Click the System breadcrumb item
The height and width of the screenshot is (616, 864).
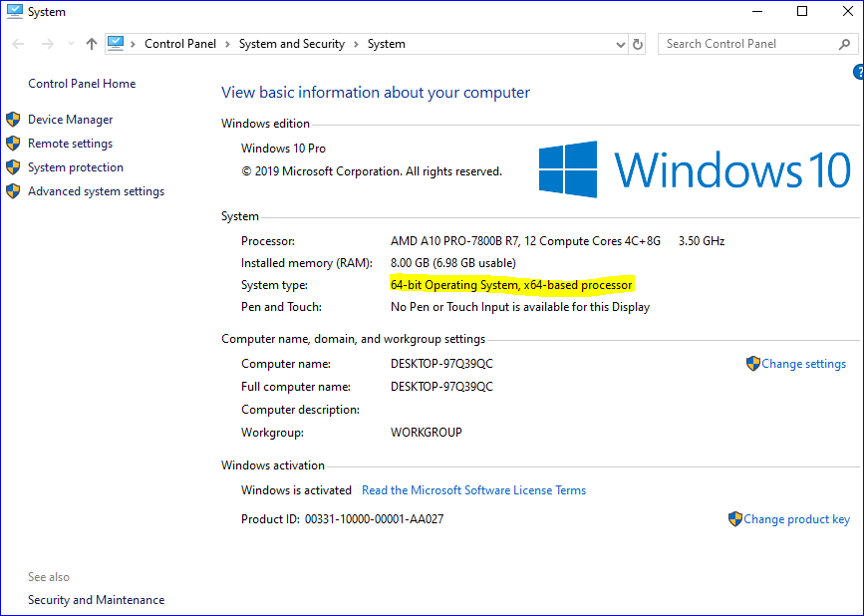(387, 44)
